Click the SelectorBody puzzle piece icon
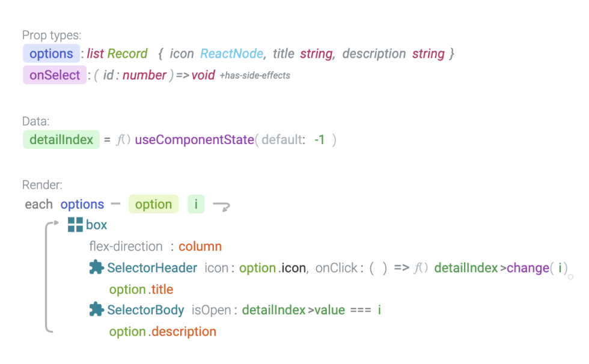The height and width of the screenshot is (364, 589). [97, 309]
